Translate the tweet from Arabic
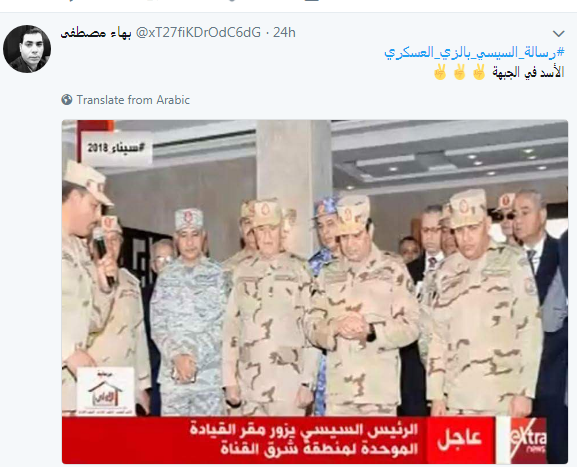Screen dimensions: 577x467 click(x=133, y=100)
